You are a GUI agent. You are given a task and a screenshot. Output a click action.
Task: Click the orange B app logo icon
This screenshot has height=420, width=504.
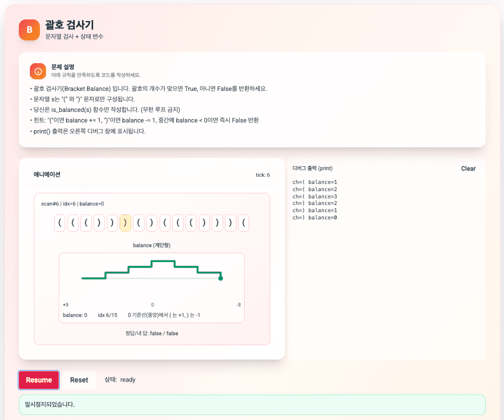(29, 30)
